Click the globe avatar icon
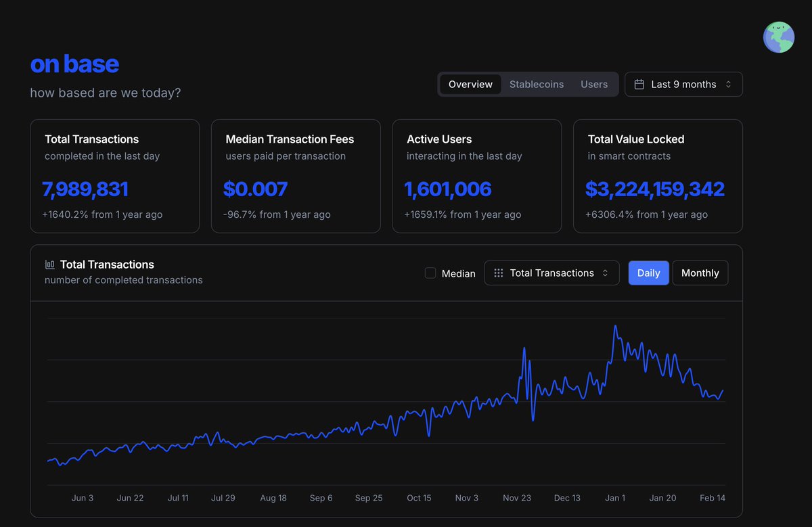The image size is (812, 527). (779, 37)
